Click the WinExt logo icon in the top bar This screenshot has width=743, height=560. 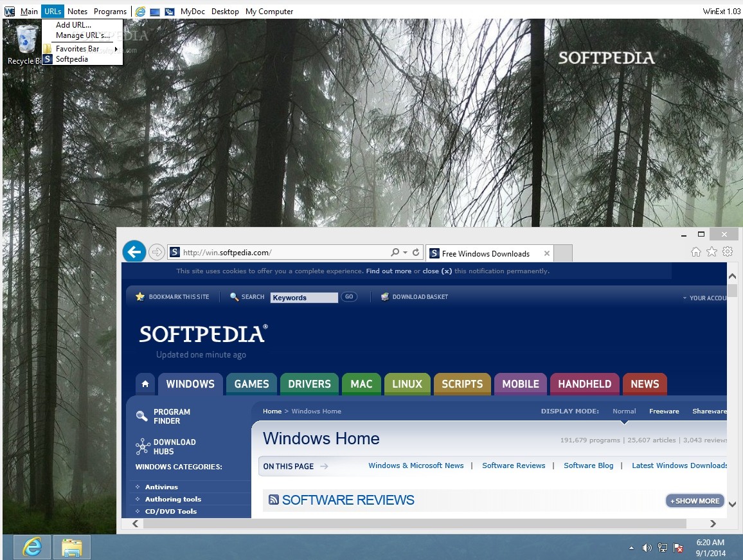tap(10, 12)
